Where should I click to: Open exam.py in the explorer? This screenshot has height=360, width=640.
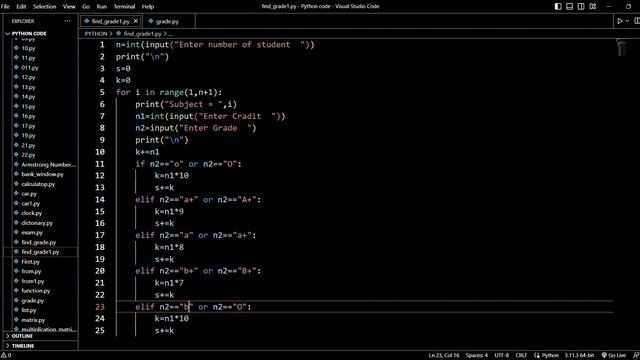click(32, 233)
